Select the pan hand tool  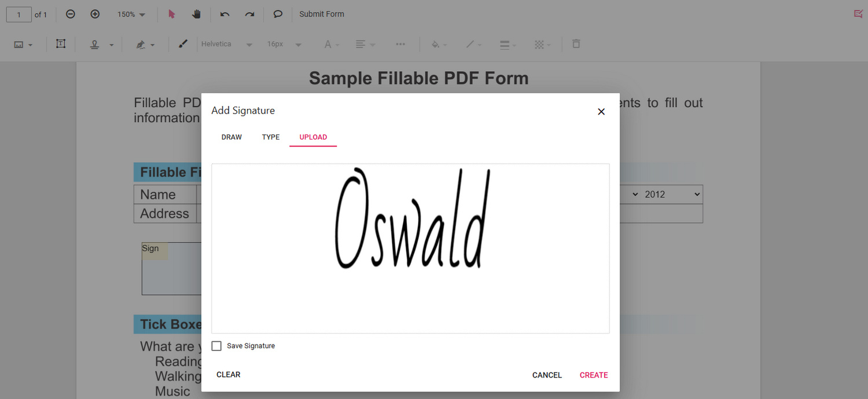pyautogui.click(x=196, y=14)
